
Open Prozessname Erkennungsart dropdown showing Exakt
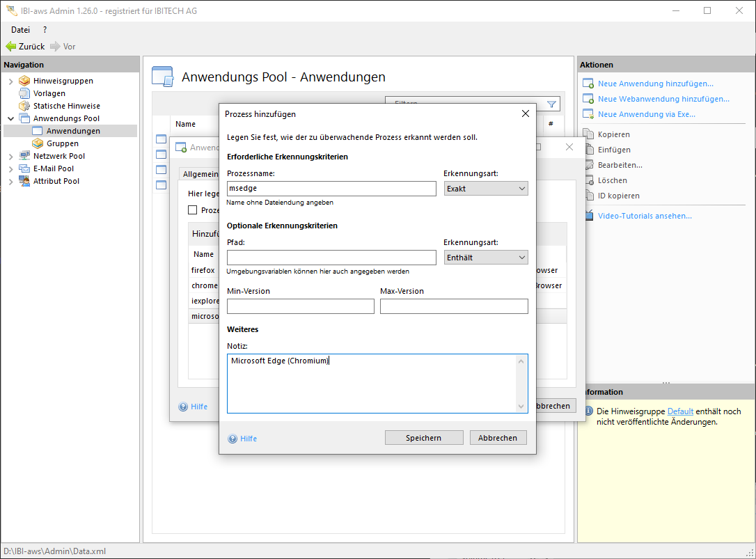click(x=486, y=189)
